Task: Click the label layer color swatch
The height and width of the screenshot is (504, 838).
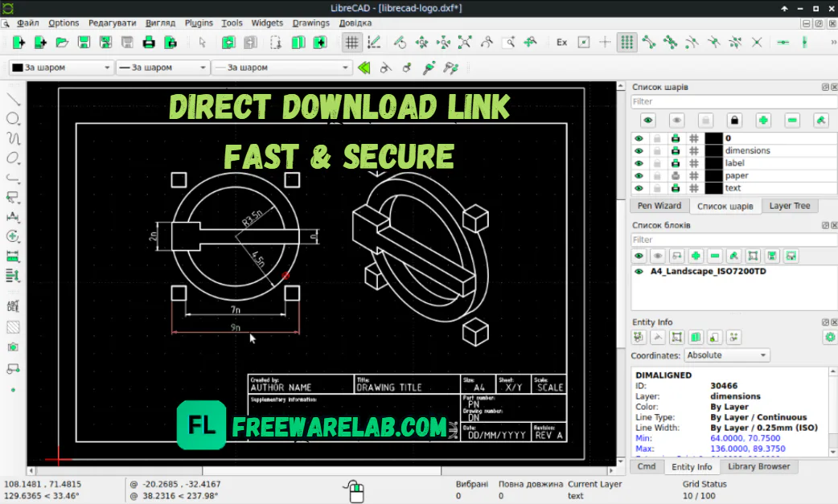Action: click(713, 163)
